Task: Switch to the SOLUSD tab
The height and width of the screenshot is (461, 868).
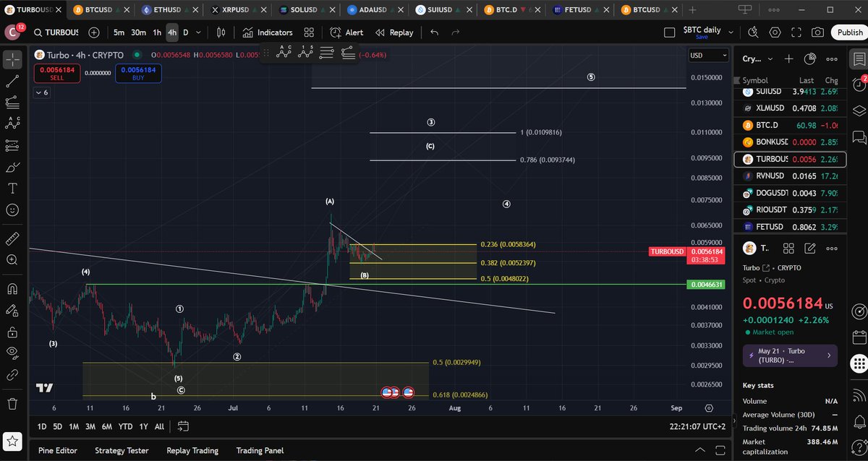Action: click(x=305, y=9)
